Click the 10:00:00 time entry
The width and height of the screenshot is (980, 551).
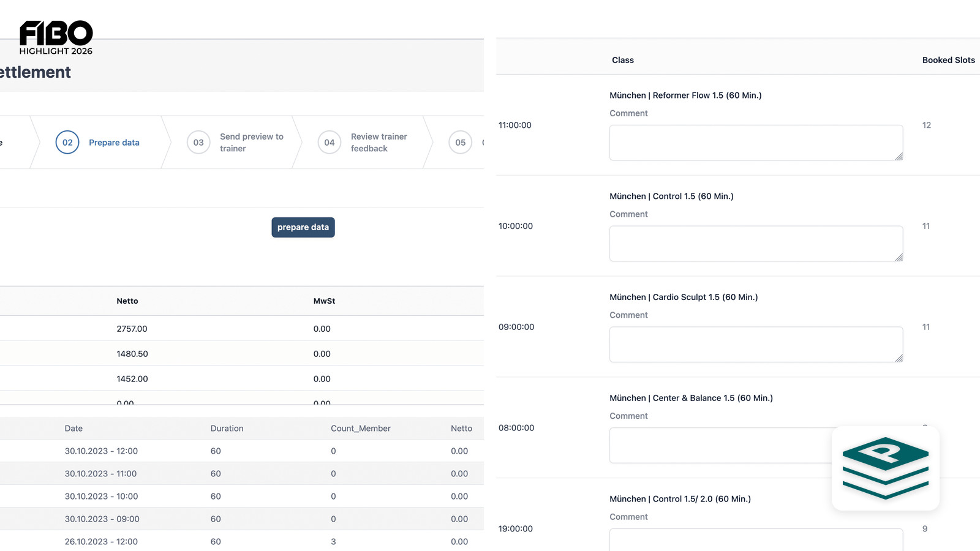point(516,227)
